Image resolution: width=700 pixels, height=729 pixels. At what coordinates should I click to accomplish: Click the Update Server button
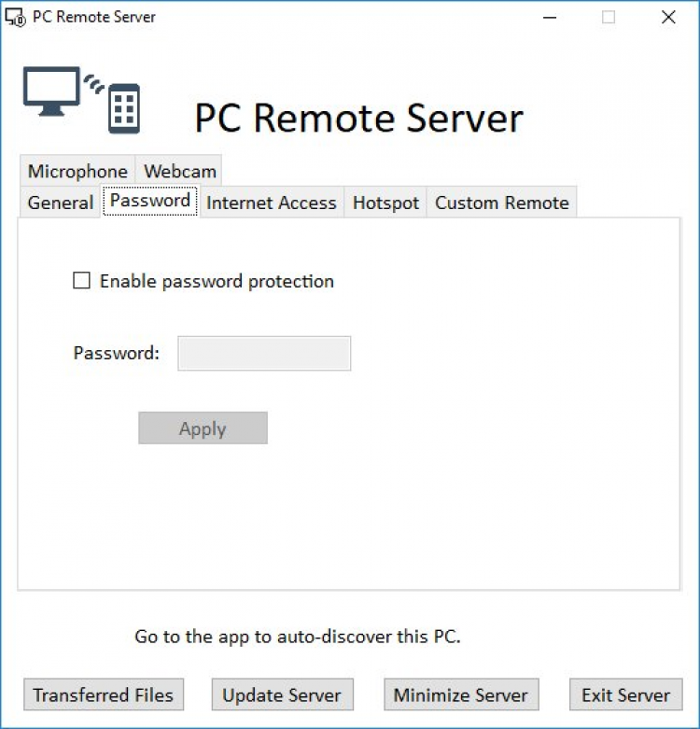pos(282,695)
